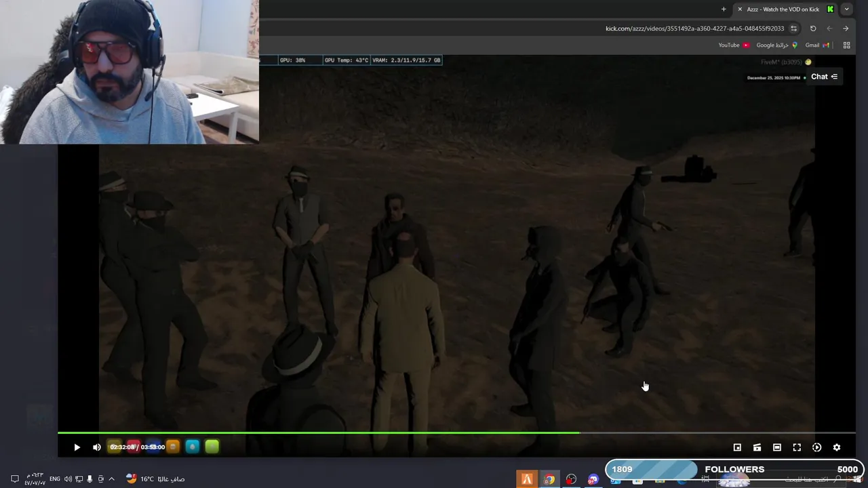Open the playback speed control
Screen dimensions: 868x488
(817, 447)
